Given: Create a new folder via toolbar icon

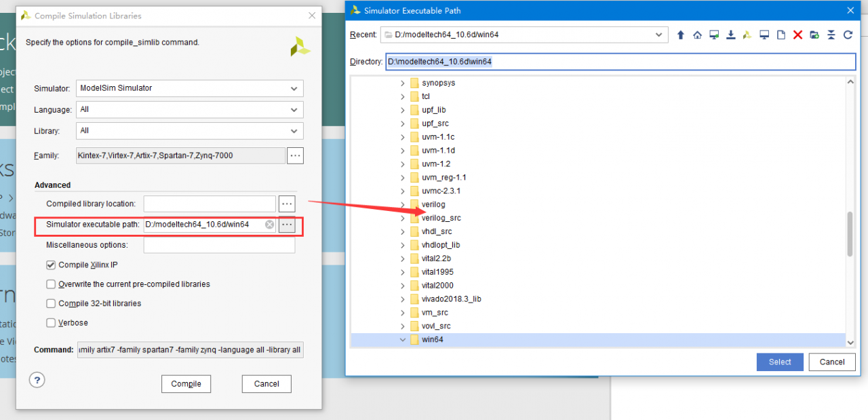Looking at the screenshot, I should pos(814,35).
